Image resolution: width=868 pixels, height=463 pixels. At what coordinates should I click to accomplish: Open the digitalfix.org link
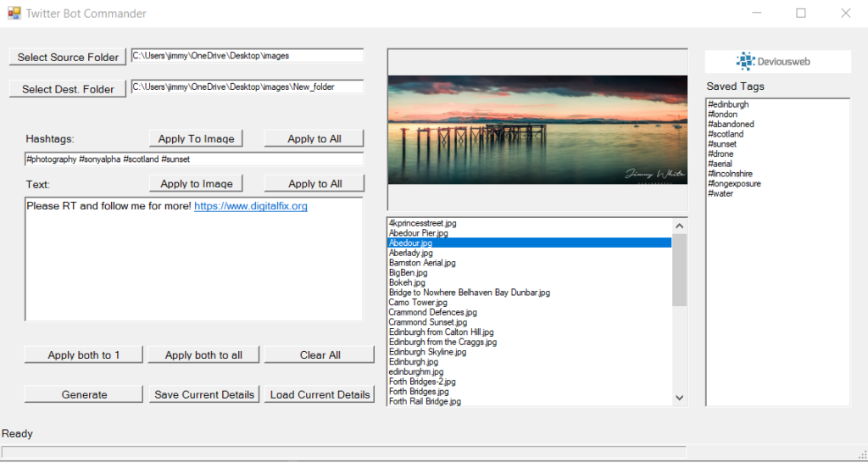[x=250, y=206]
